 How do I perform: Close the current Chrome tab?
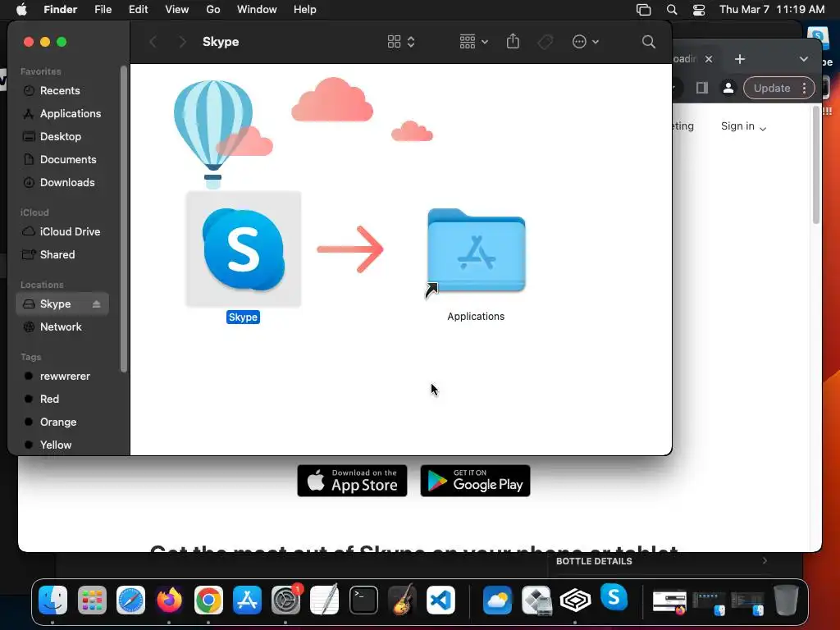click(x=709, y=59)
